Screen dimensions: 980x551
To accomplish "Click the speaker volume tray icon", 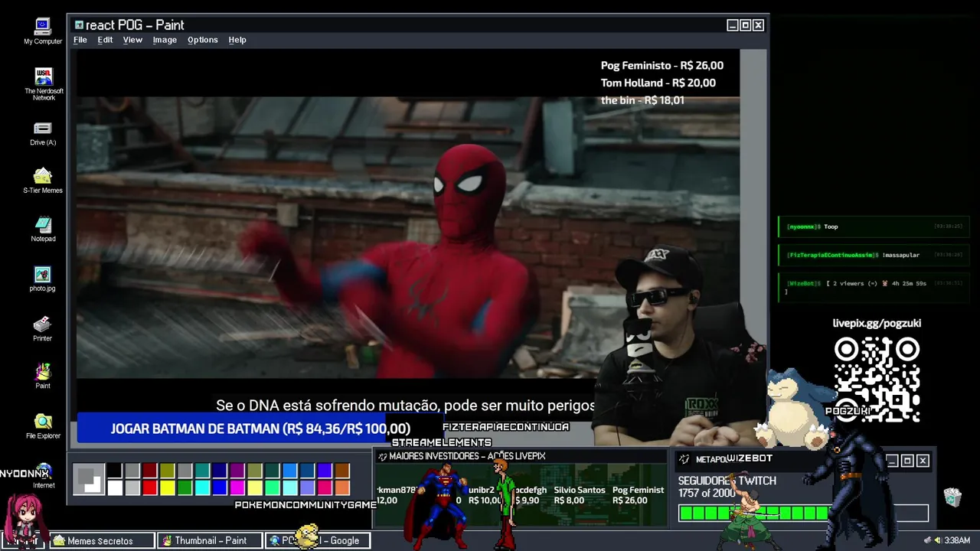I will click(x=937, y=540).
